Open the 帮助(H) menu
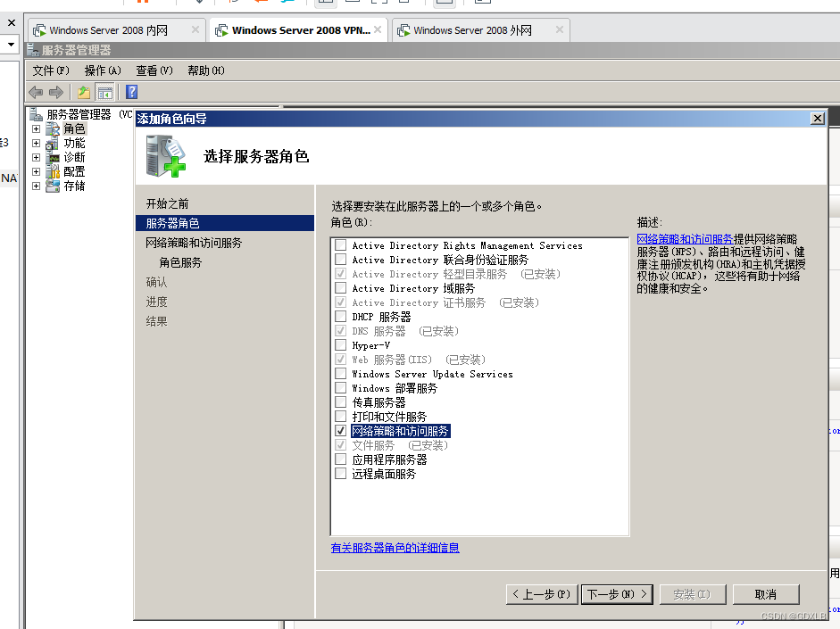The image size is (840, 629). (206, 70)
